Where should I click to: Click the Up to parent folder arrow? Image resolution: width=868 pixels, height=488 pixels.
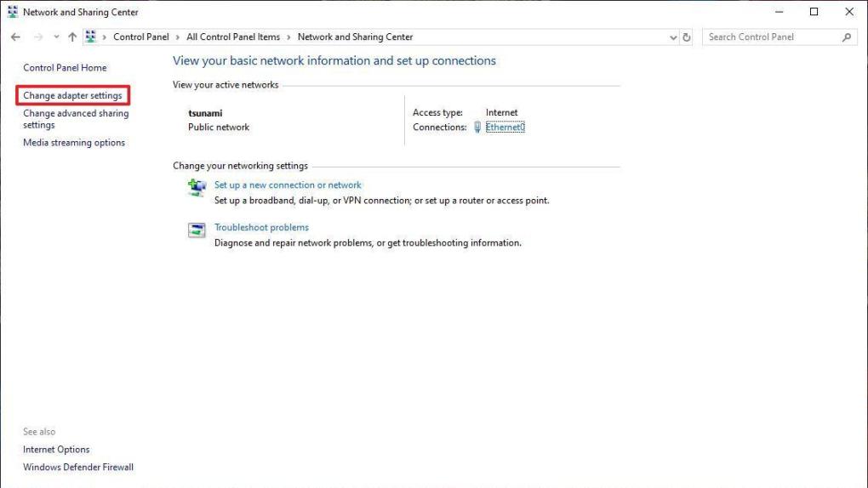72,37
